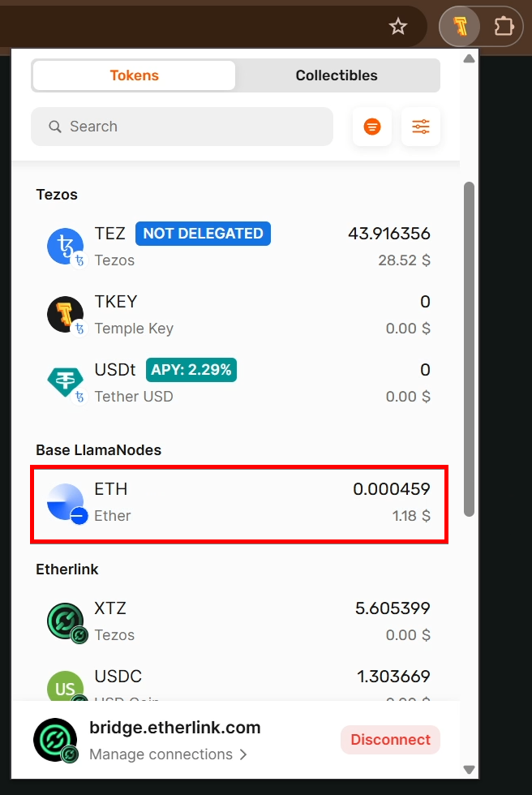Click the Etherlink XTZ token icon
Image resolution: width=532 pixels, height=795 pixels.
(66, 621)
